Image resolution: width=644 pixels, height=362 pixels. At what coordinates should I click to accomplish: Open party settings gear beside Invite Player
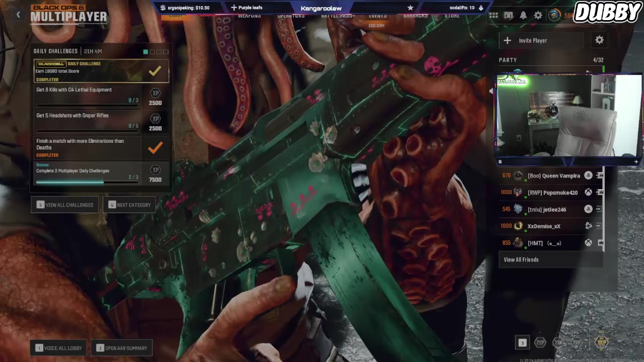point(599,40)
